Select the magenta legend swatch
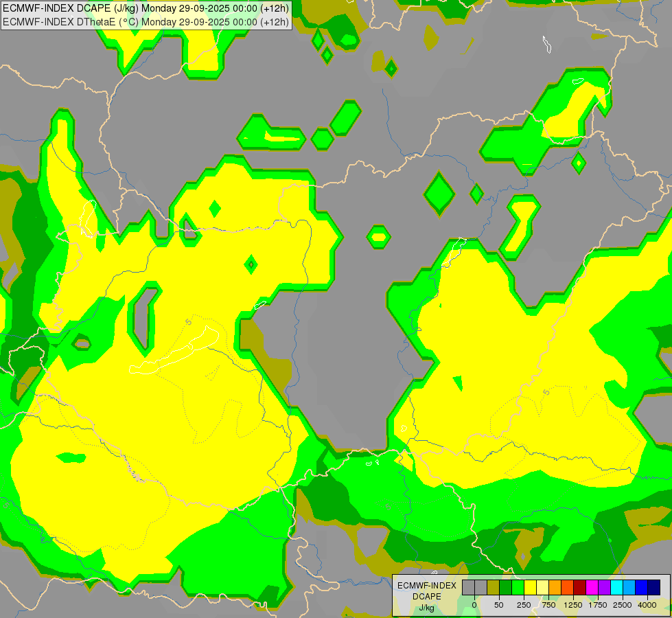 click(592, 587)
